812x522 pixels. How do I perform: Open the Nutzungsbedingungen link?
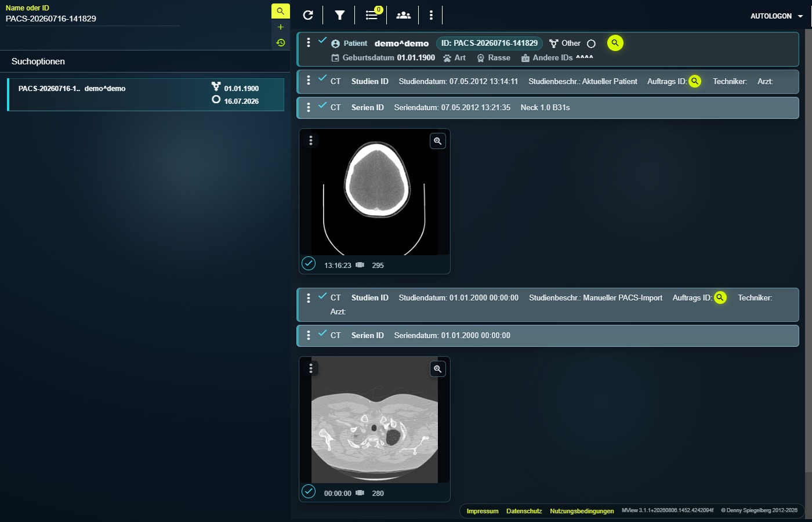coord(582,511)
